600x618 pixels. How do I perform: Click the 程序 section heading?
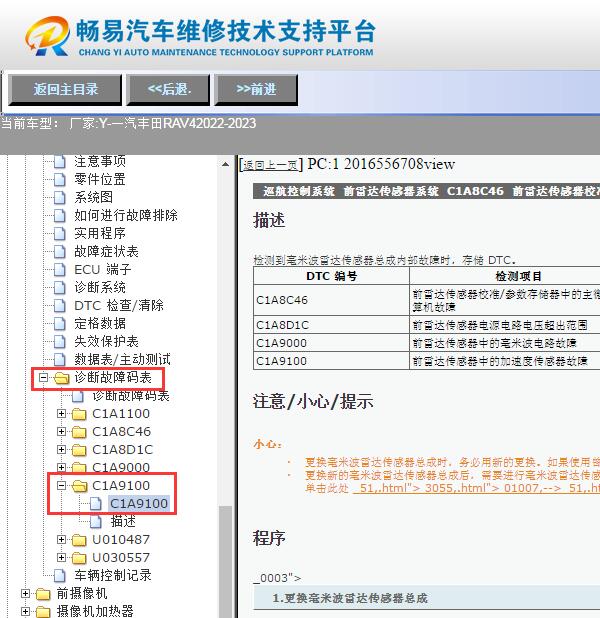coord(269,538)
